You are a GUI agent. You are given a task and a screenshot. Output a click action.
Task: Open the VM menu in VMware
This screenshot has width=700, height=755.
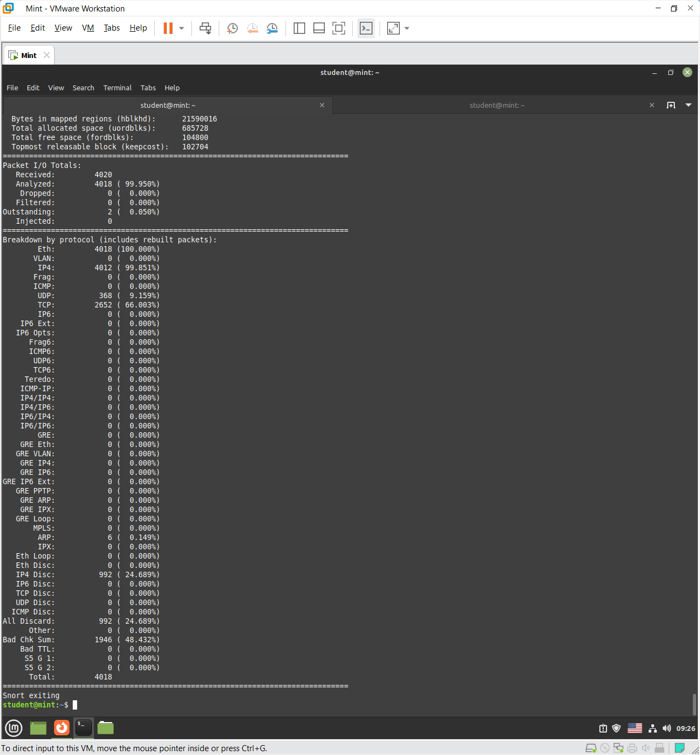point(87,28)
